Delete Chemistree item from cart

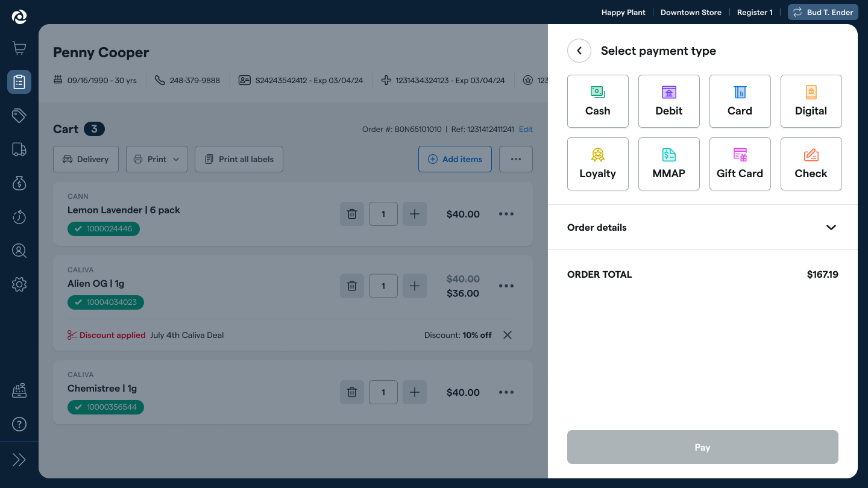352,392
